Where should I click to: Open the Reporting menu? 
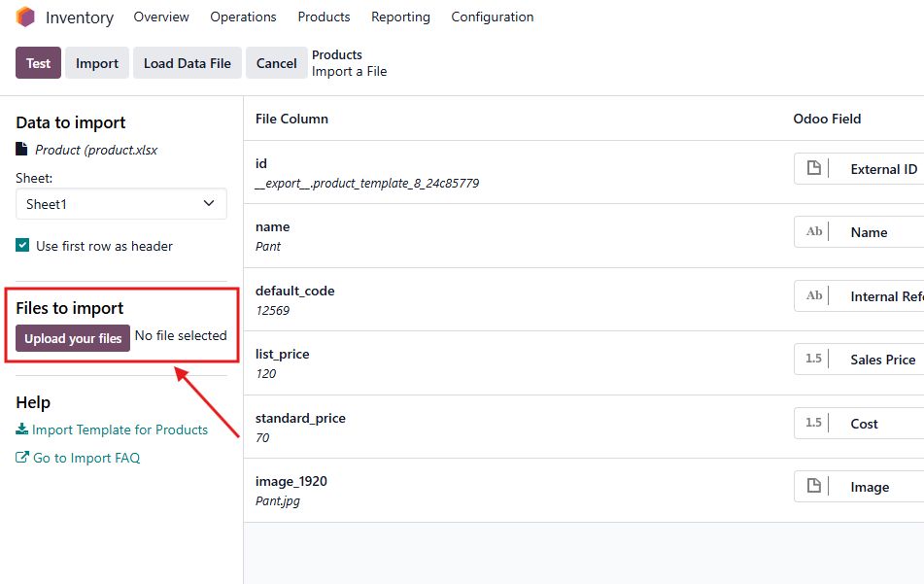(400, 17)
